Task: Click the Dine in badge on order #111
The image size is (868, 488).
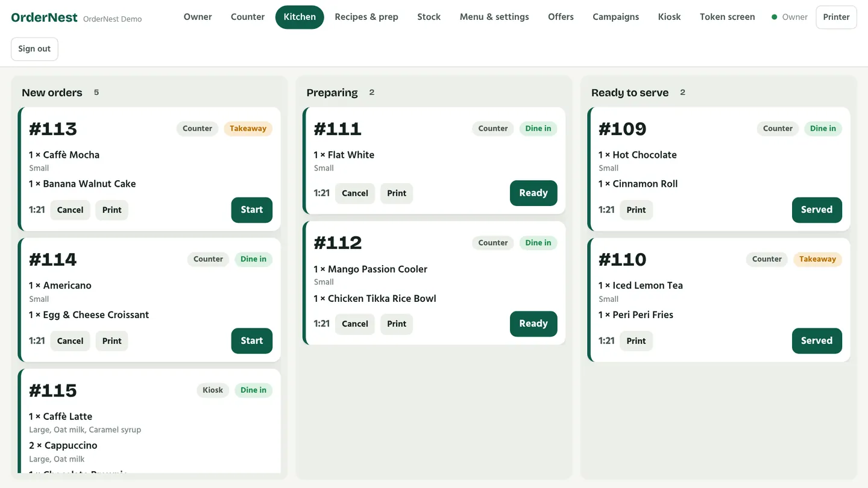Action: pos(538,128)
